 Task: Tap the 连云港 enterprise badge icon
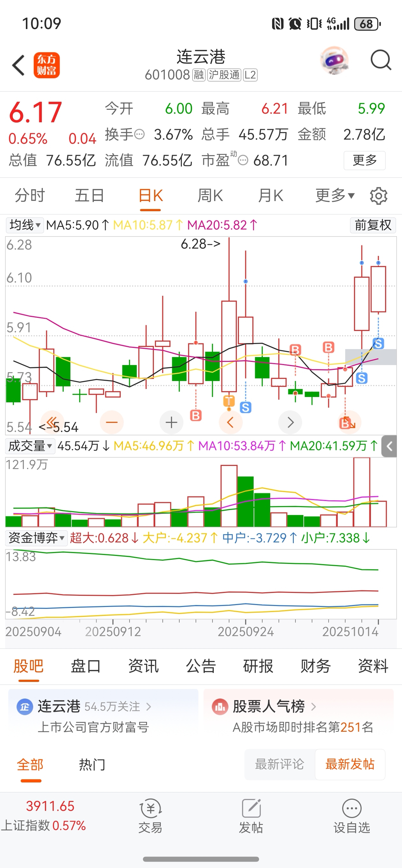[x=25, y=707]
